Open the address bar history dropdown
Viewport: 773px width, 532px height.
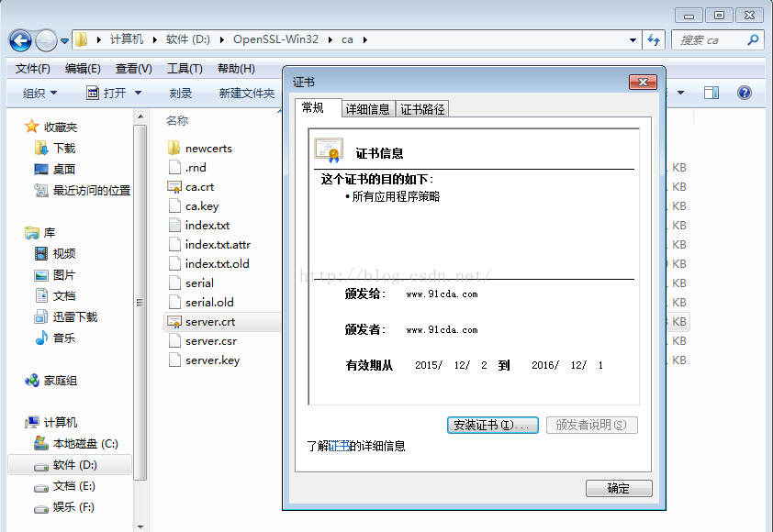tap(633, 40)
